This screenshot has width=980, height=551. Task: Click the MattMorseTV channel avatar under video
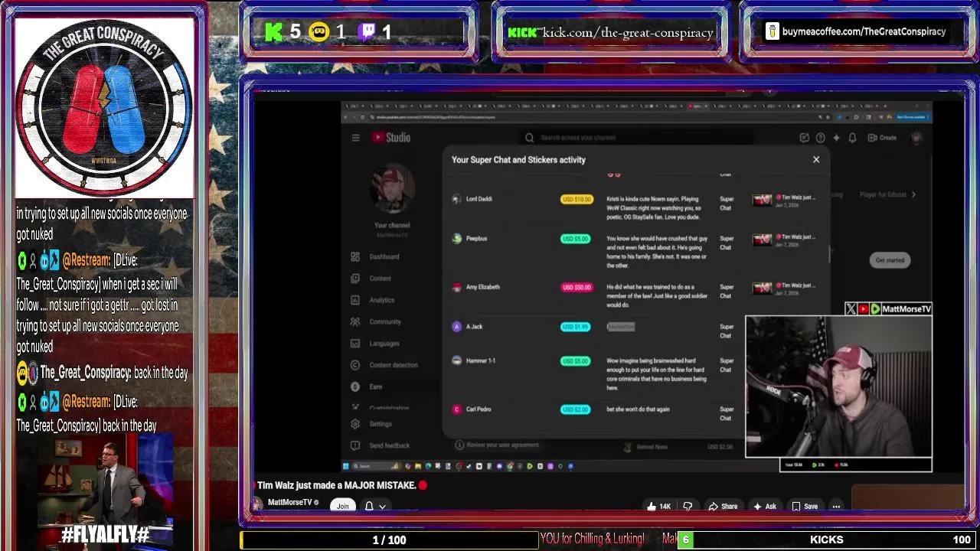click(256, 504)
